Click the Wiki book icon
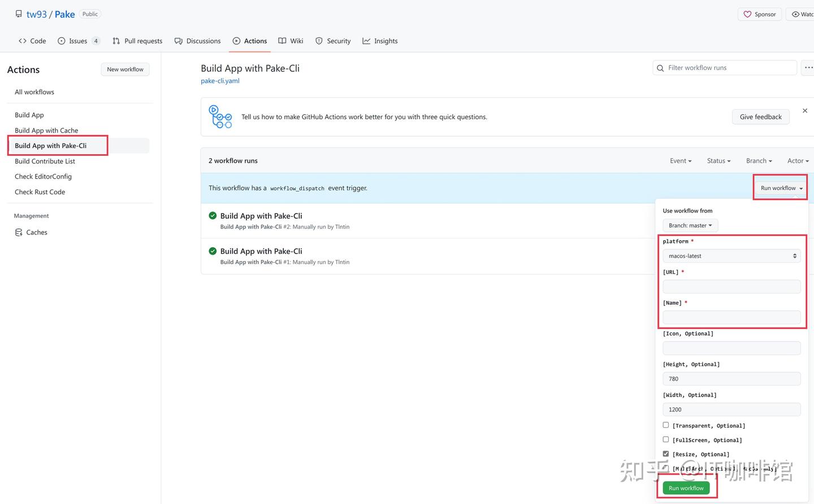This screenshot has width=814, height=504. click(x=282, y=41)
